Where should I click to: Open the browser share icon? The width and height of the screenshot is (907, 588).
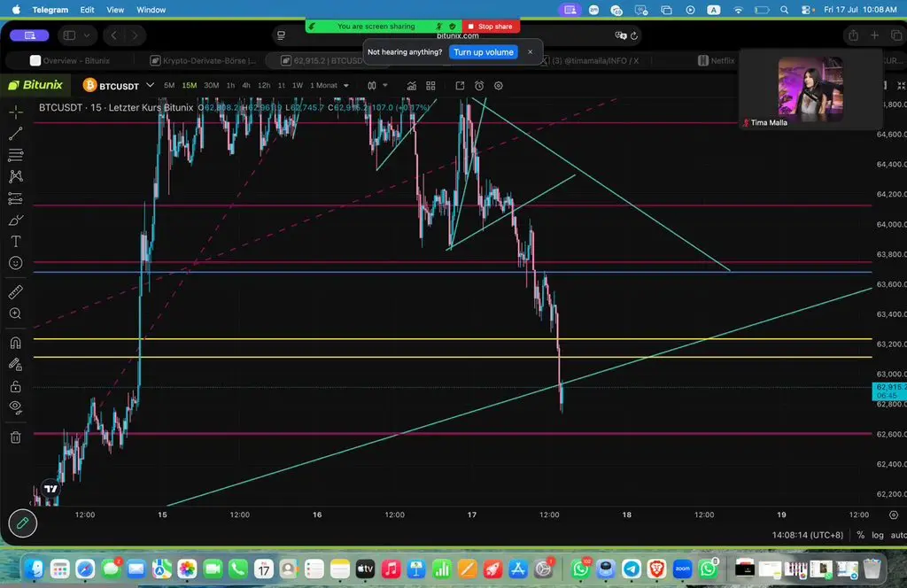(x=853, y=35)
